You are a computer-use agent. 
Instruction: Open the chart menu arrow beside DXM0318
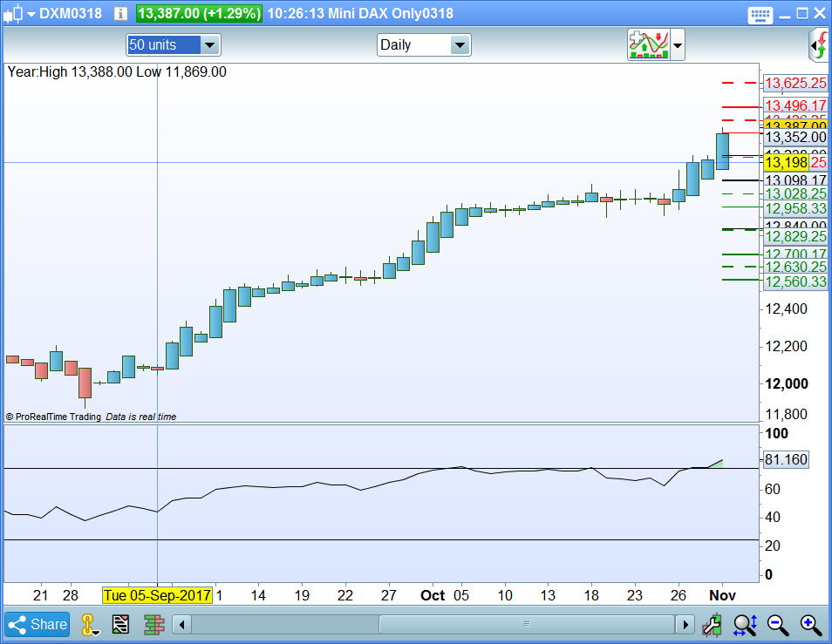pos(31,14)
